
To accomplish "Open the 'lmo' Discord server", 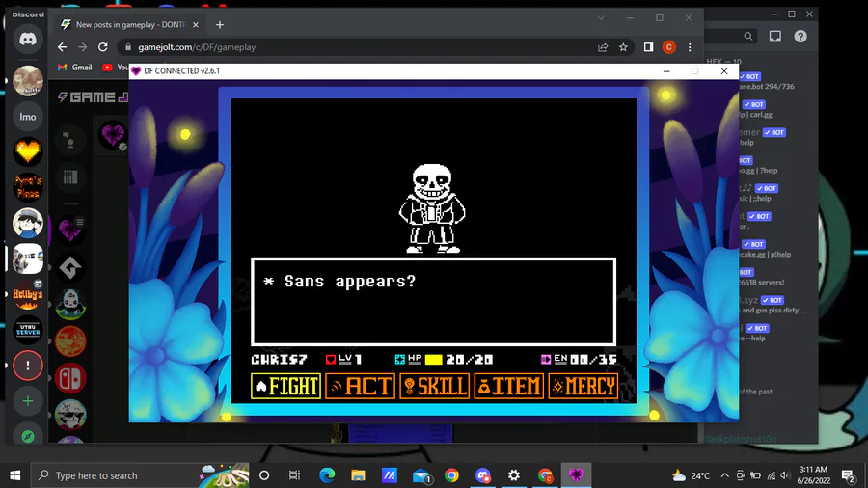I will [x=28, y=117].
